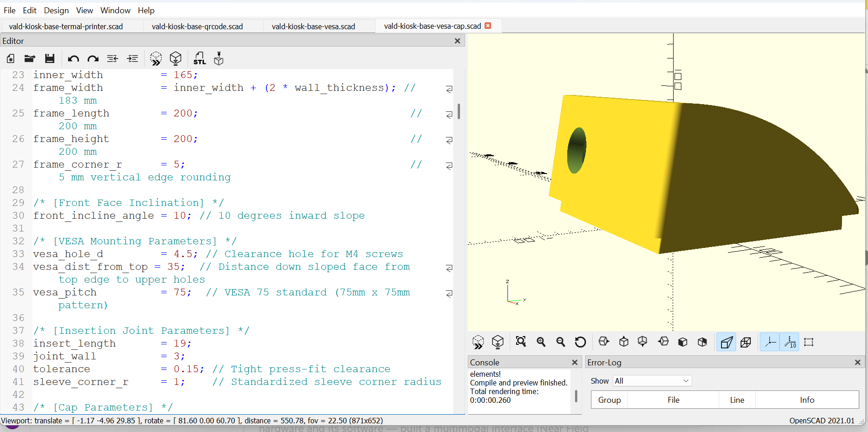Reset the 3D view
Image resolution: width=868 pixels, height=432 pixels.
point(580,342)
